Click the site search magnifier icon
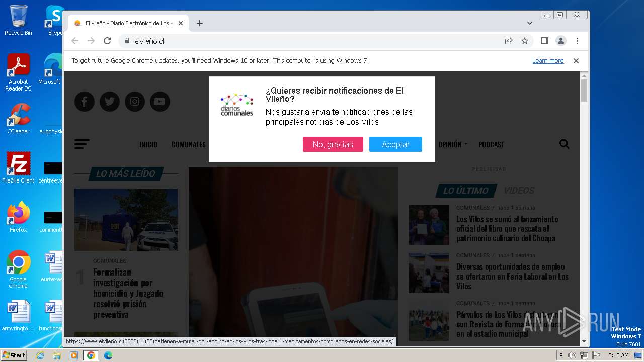This screenshot has height=362, width=644. click(x=565, y=144)
